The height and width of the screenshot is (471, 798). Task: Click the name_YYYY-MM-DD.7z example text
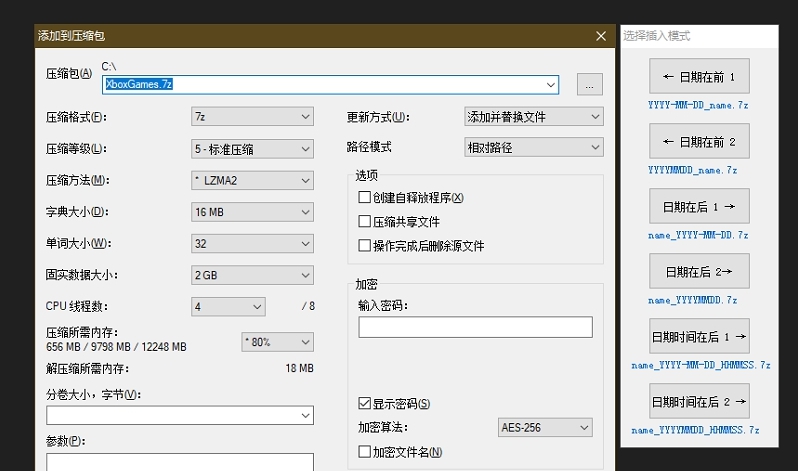pos(698,235)
